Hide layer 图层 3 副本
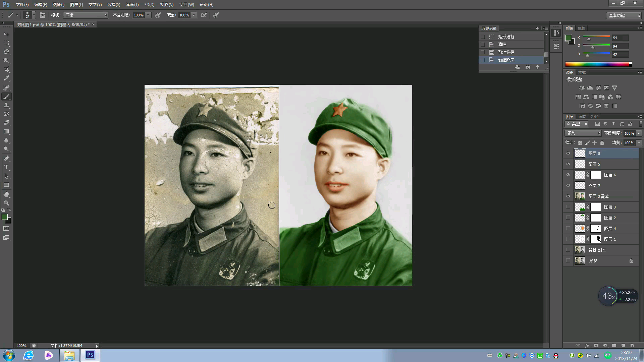 (568, 196)
